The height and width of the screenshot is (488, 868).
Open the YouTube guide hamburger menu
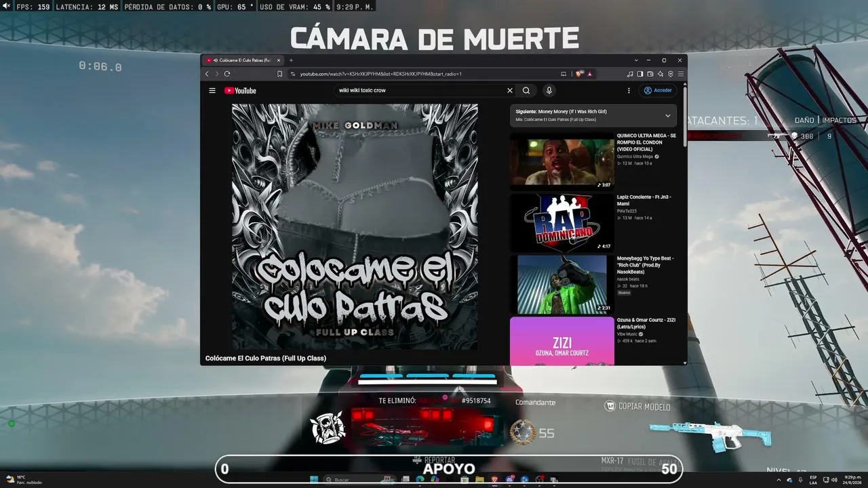[x=212, y=90]
